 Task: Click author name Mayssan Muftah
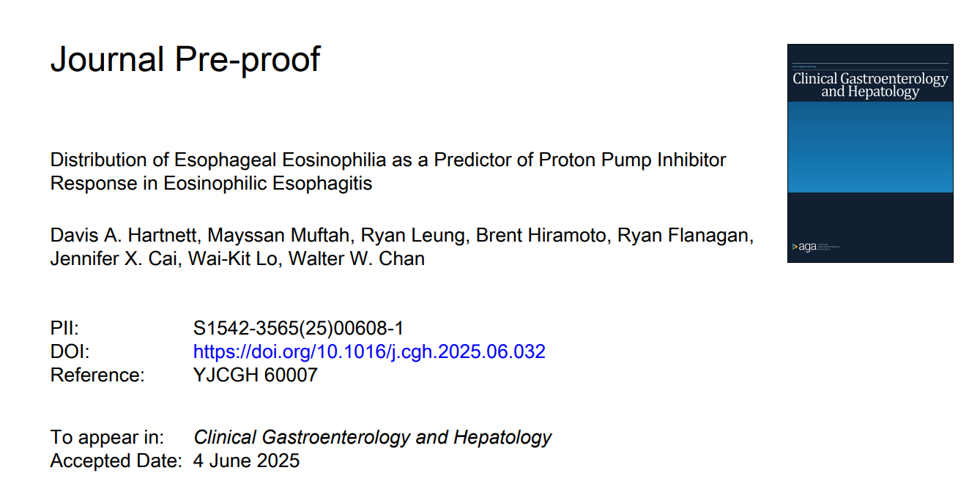click(276, 236)
